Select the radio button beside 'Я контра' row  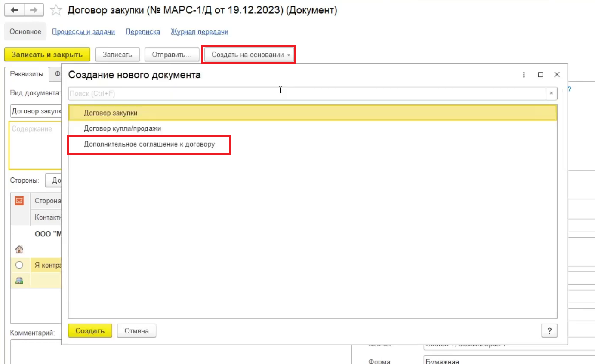pyautogui.click(x=19, y=265)
